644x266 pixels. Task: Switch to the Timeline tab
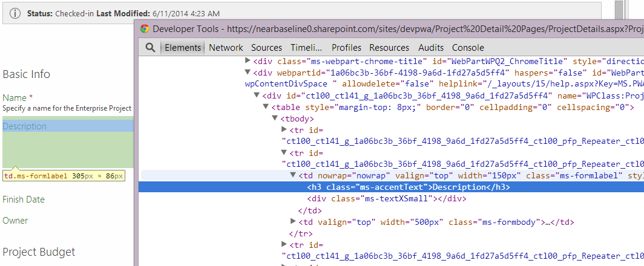tap(306, 48)
